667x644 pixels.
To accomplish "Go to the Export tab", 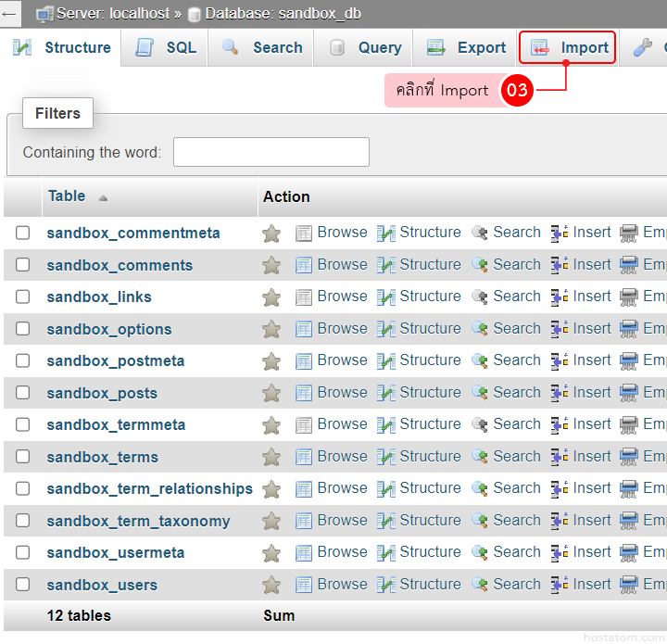I will coord(466,47).
